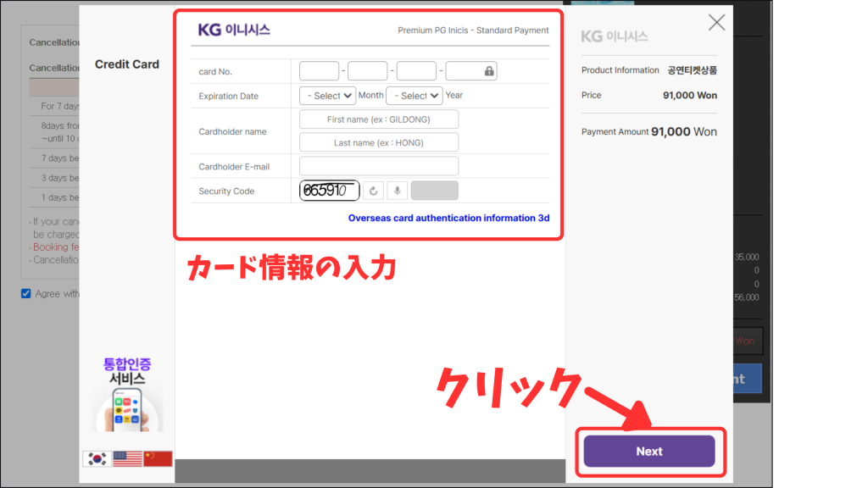Open the integrated authentication service banner

point(127,393)
